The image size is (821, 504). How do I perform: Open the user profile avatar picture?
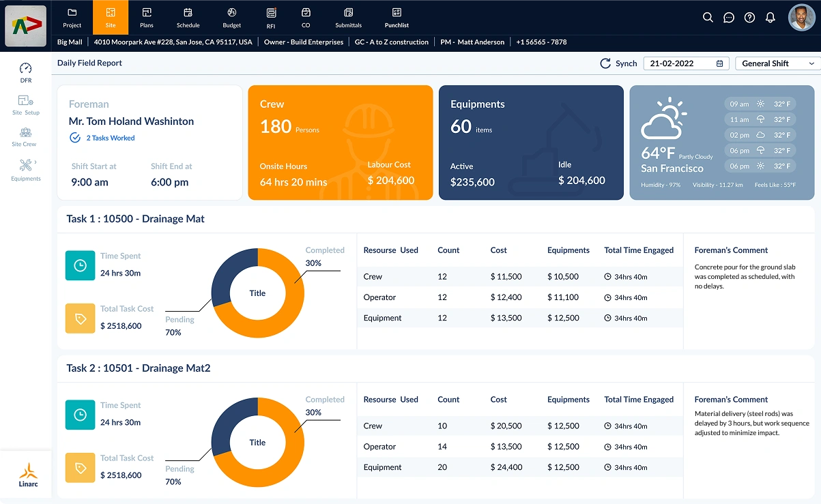pos(800,17)
